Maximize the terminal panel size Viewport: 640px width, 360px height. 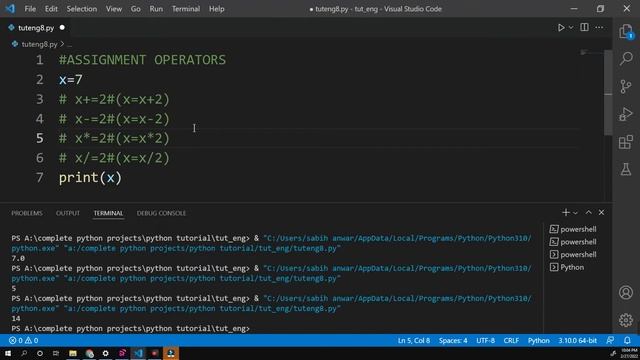[x=589, y=212]
